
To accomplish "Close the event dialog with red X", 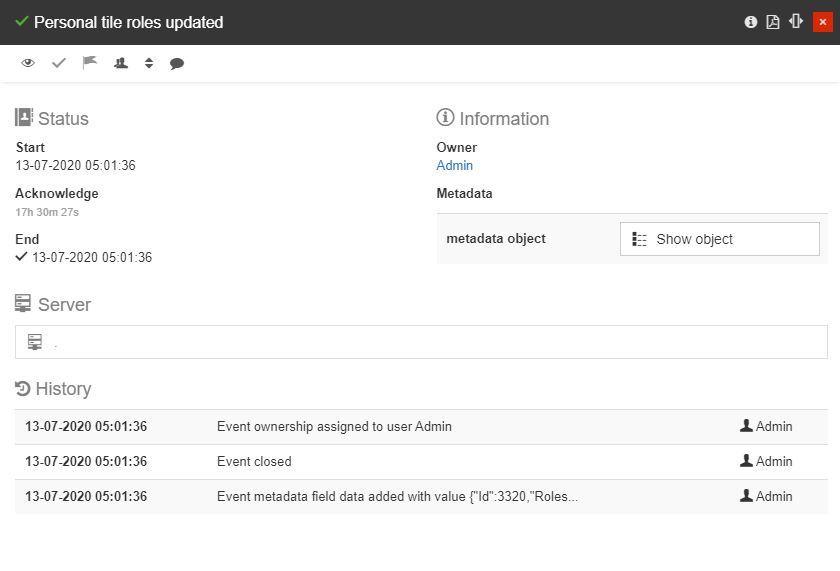I will pos(822,22).
